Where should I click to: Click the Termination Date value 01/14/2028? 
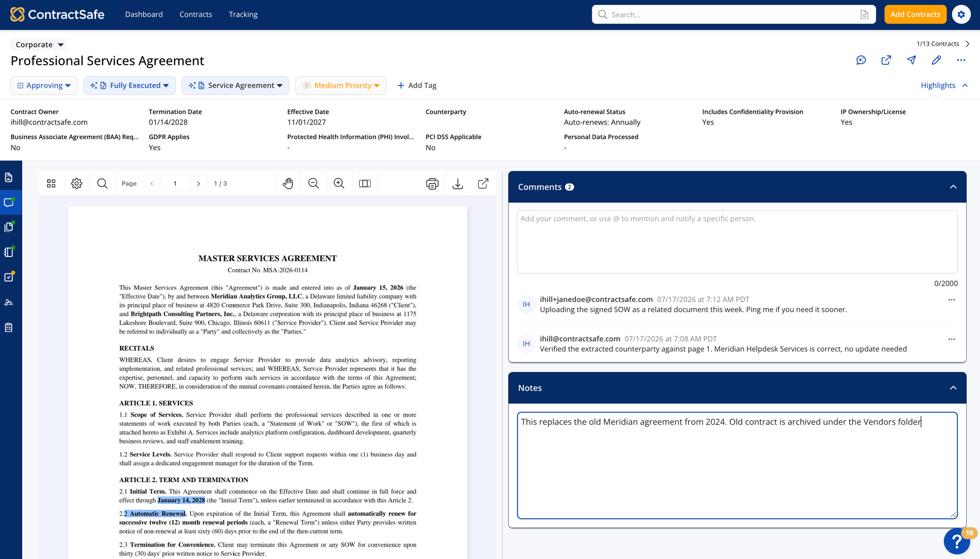pos(168,122)
